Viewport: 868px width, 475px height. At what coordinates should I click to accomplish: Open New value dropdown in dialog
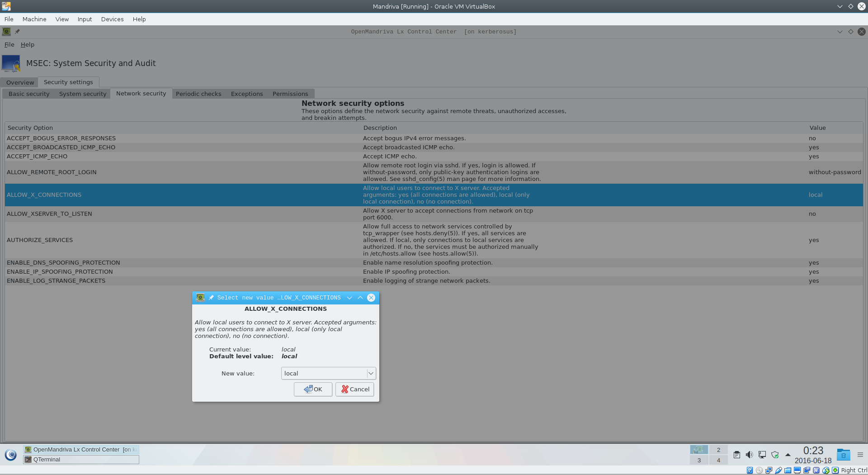pyautogui.click(x=328, y=373)
